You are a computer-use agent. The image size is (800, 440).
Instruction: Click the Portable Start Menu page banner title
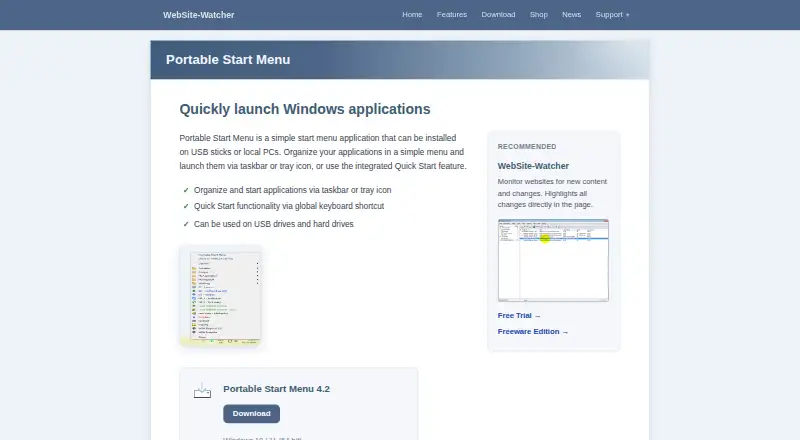tap(228, 60)
